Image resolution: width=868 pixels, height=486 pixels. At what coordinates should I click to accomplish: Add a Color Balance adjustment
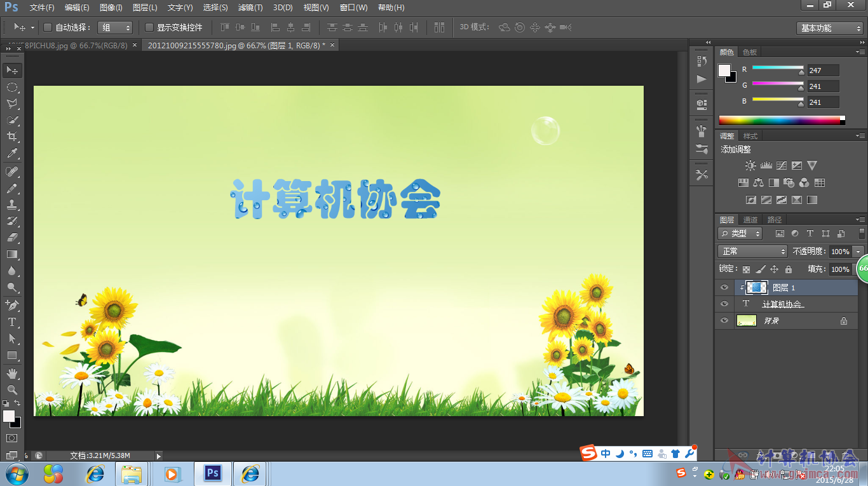[758, 182]
